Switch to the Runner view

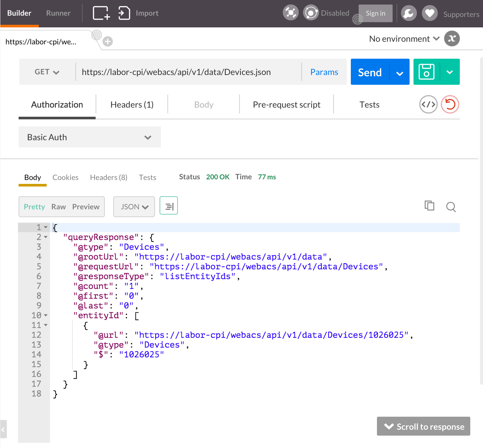tap(58, 13)
